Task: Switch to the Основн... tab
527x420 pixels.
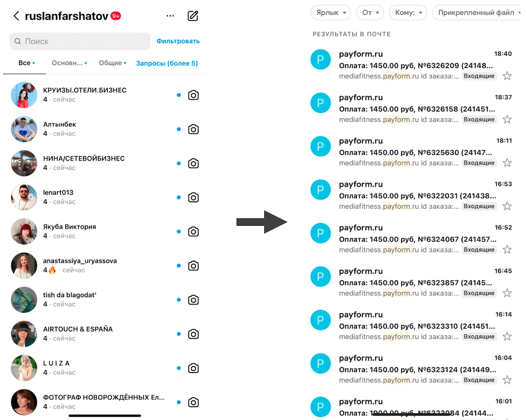Action: tap(69, 63)
